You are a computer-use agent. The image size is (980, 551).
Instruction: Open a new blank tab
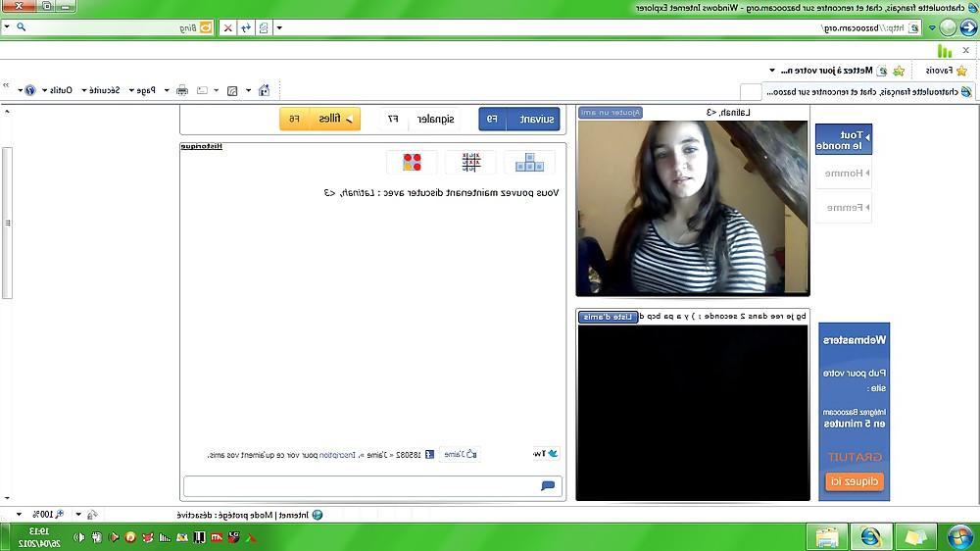750,91
